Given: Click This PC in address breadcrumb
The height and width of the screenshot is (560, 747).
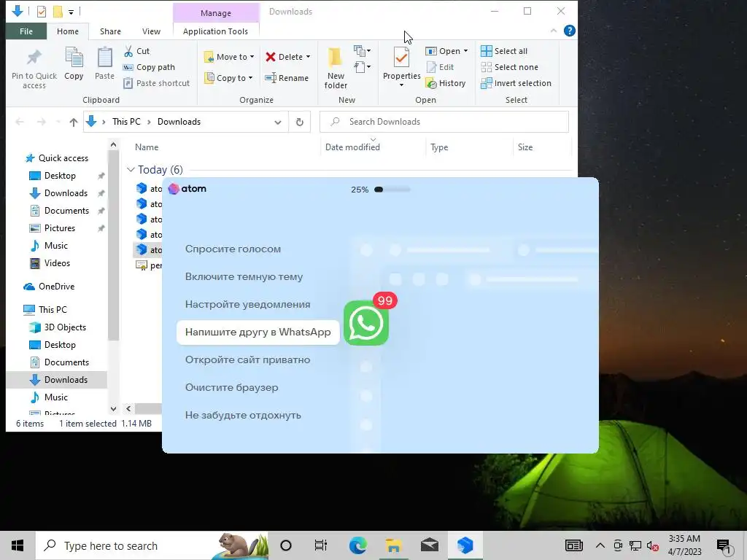Looking at the screenshot, I should [x=126, y=122].
